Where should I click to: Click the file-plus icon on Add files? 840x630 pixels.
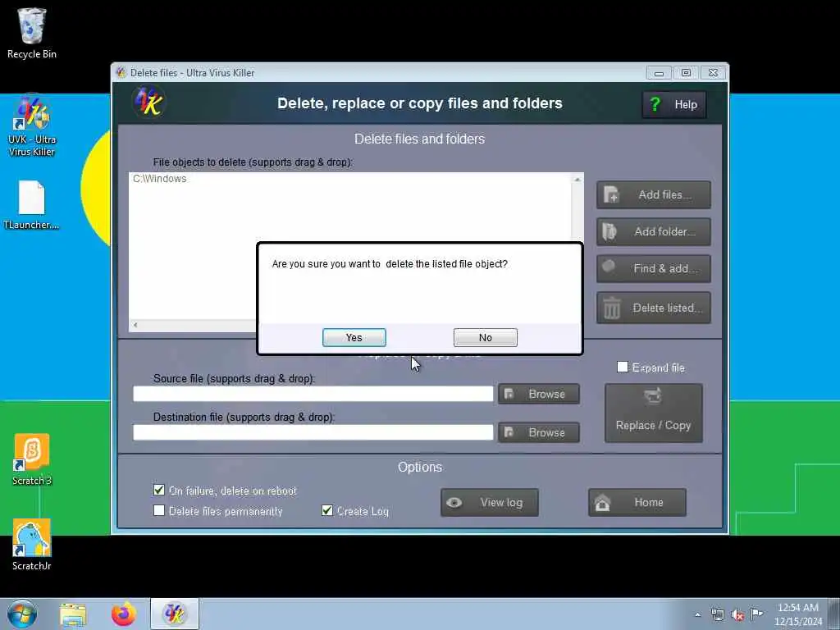click(610, 194)
